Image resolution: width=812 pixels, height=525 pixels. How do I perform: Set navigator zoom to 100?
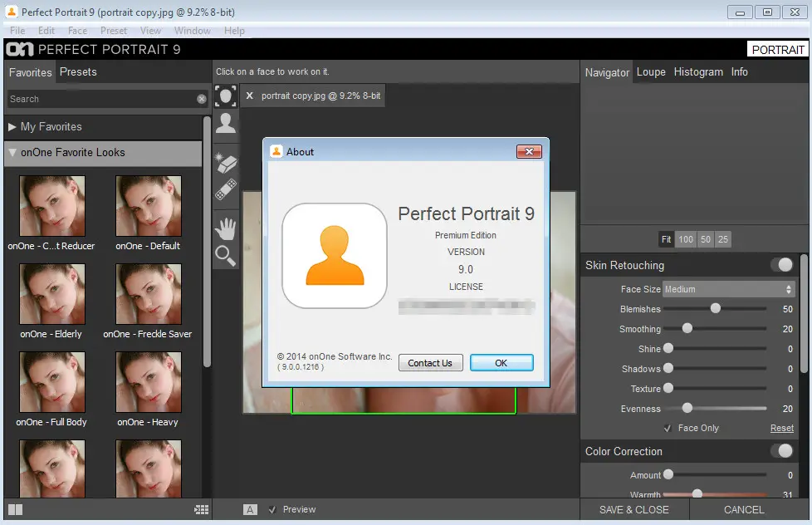[686, 239]
